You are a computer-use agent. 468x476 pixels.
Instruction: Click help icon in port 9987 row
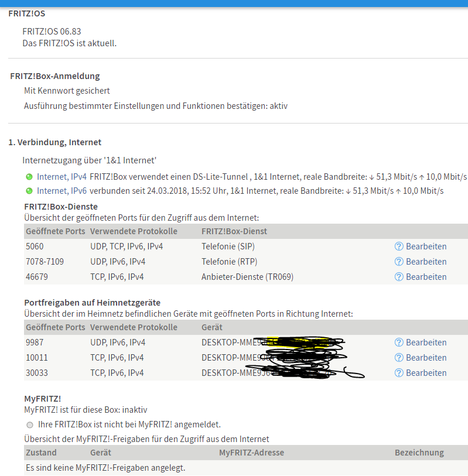[399, 342]
